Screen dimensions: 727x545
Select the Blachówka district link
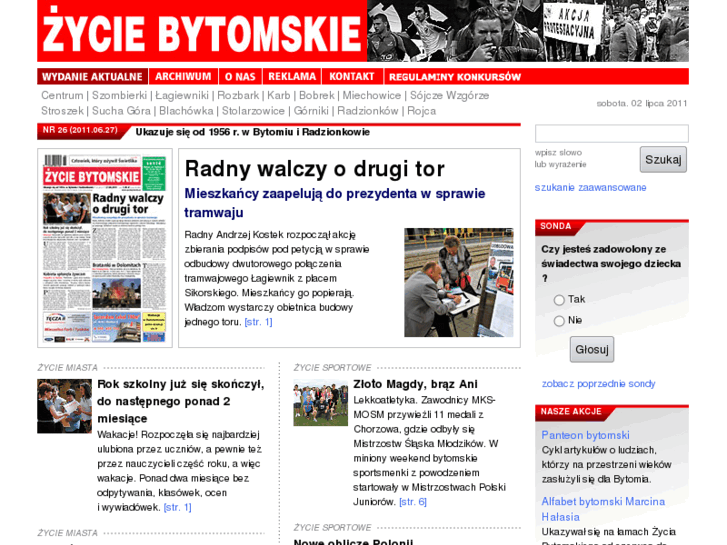[186, 111]
